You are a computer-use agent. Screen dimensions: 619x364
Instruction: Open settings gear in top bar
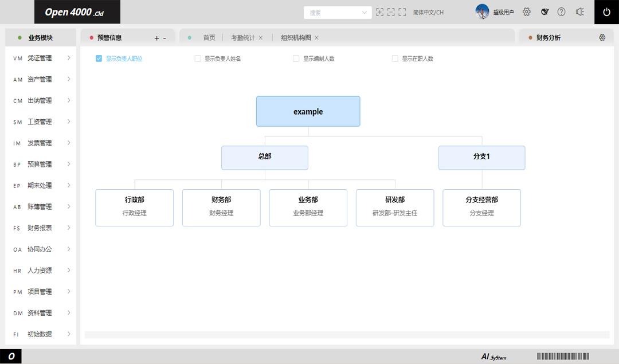point(527,12)
